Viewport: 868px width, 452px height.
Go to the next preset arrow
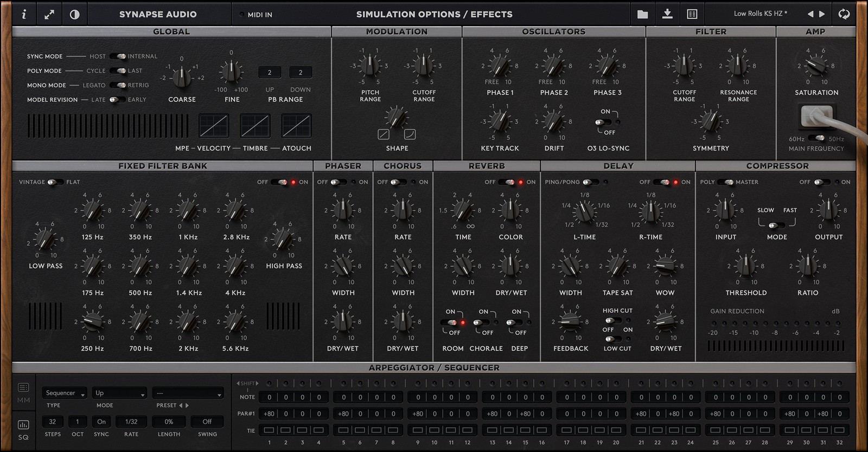(x=822, y=14)
